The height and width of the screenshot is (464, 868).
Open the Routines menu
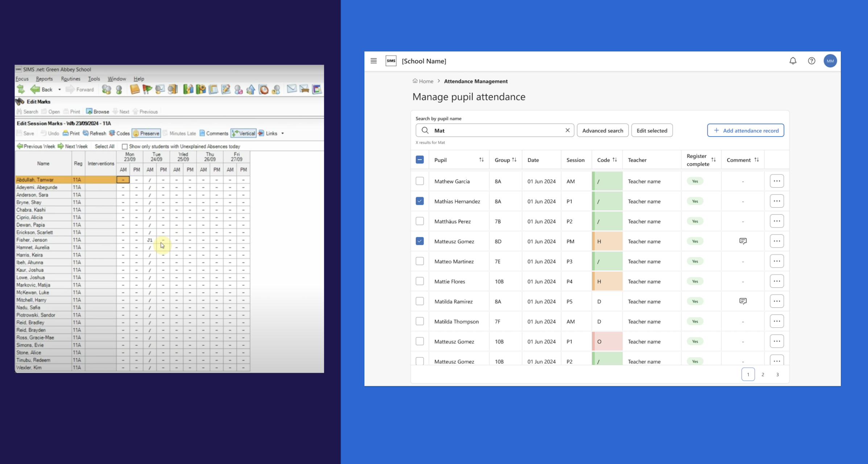coord(70,79)
